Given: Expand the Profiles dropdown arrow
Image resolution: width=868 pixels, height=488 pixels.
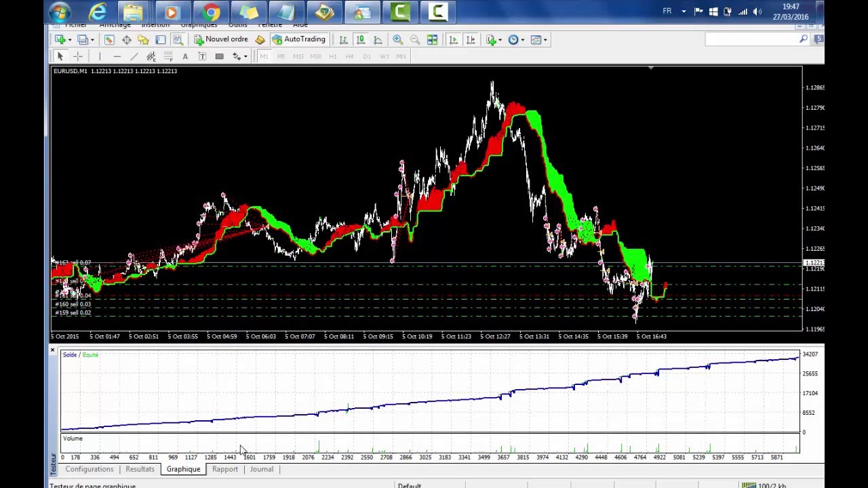Looking at the screenshot, I should 92,40.
